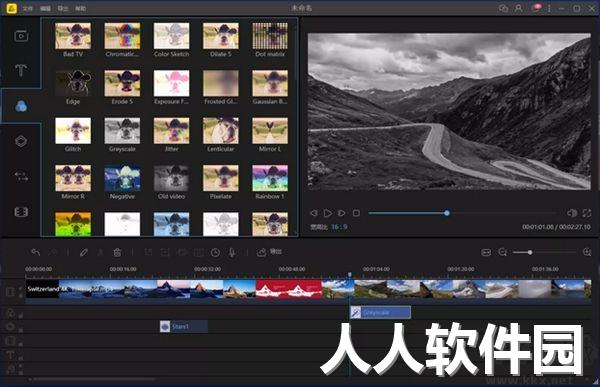Click the Edit pencil icon in the toolbar
Viewport: 600px width, 387px height.
click(x=83, y=252)
